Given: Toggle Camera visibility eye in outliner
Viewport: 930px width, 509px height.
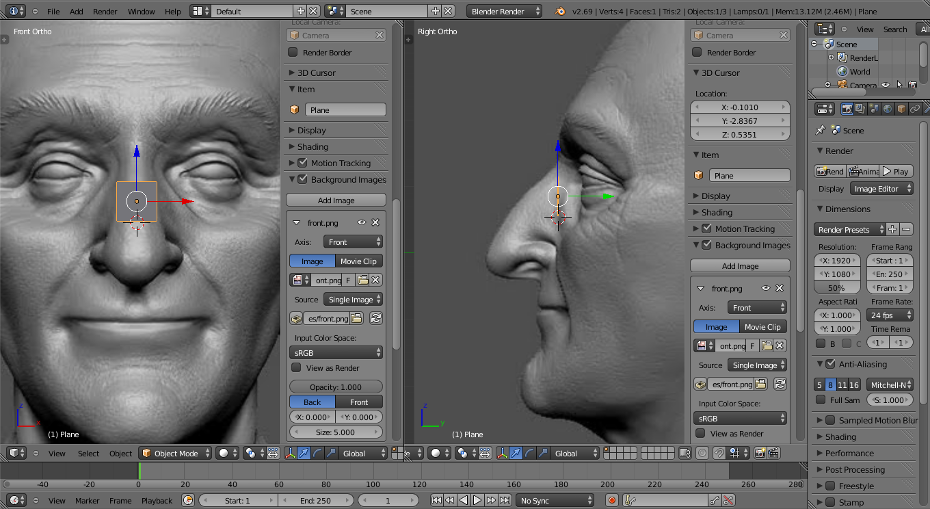Looking at the screenshot, I should click(886, 85).
